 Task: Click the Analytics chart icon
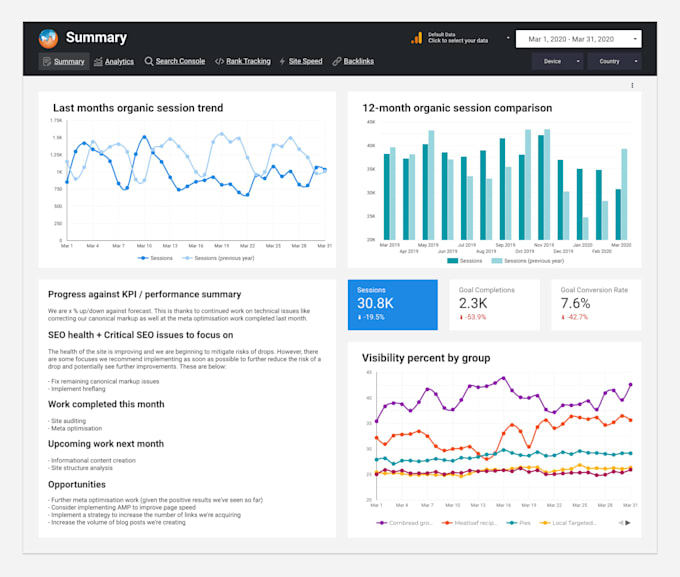98,62
